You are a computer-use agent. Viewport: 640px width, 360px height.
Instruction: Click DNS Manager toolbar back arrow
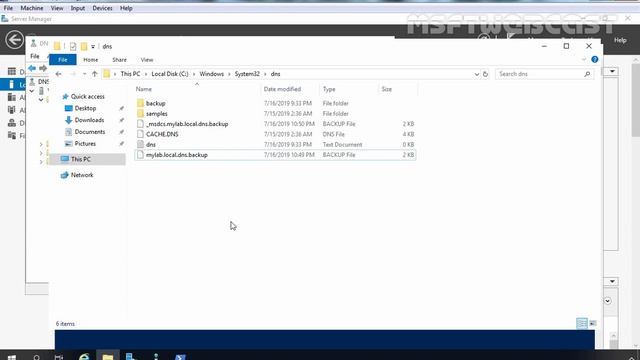pos(32,68)
